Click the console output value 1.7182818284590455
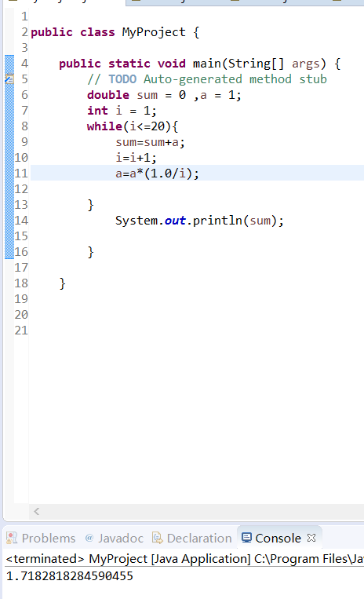This screenshot has height=599, width=364. pyautogui.click(x=70, y=575)
